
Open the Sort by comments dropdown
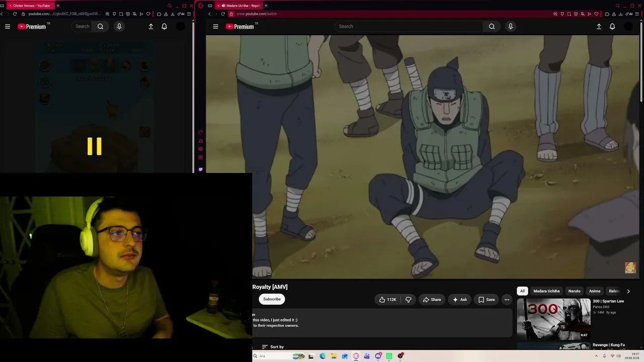click(x=273, y=347)
